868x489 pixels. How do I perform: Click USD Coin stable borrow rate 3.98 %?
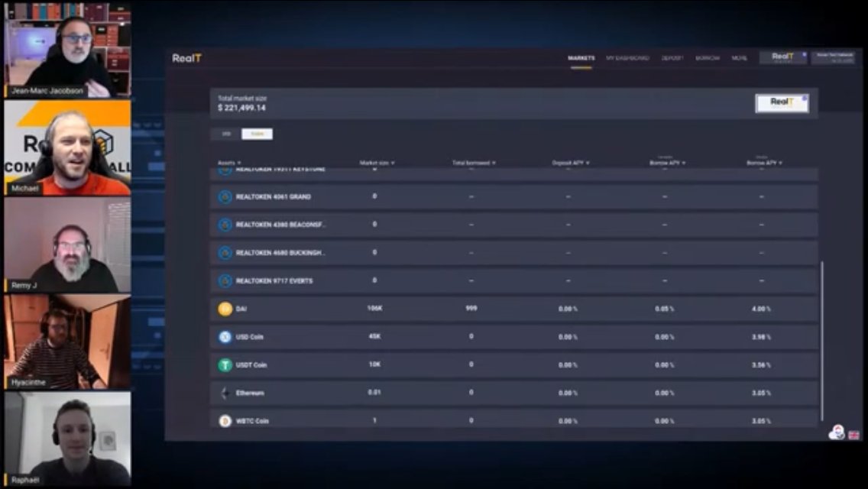point(761,337)
